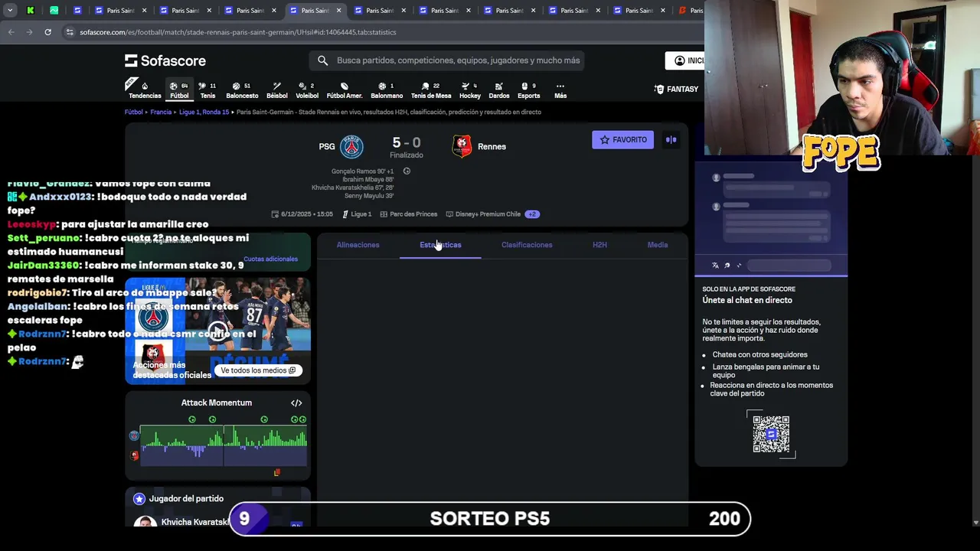Click the browser forward arrow

pyautogui.click(x=29, y=32)
